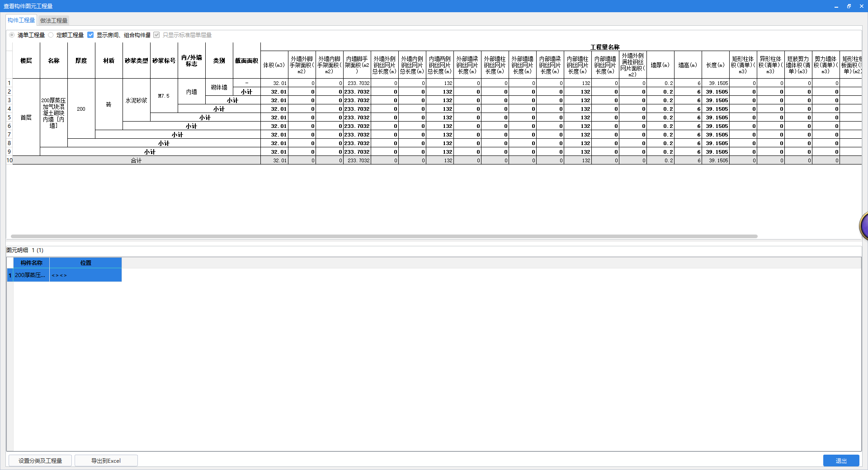Click the 内/外墙标志 column header
Viewport: 868px width, 470px height.
[x=192, y=61]
